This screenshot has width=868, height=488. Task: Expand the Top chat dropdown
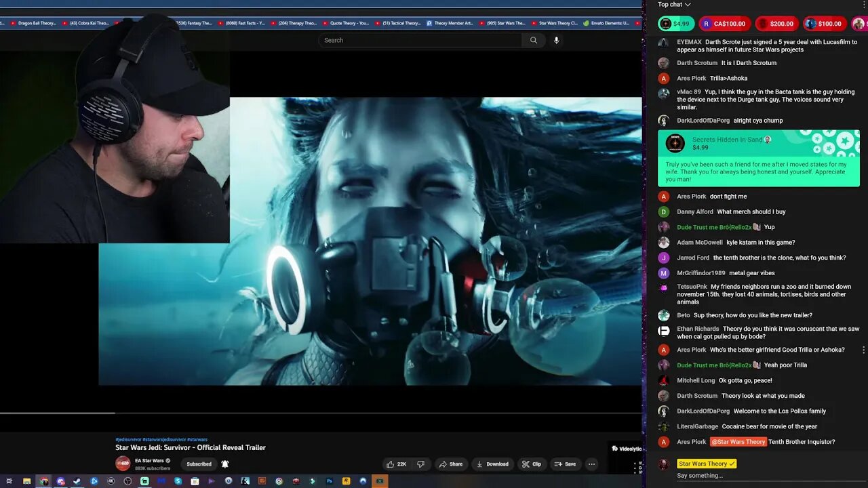click(x=674, y=5)
